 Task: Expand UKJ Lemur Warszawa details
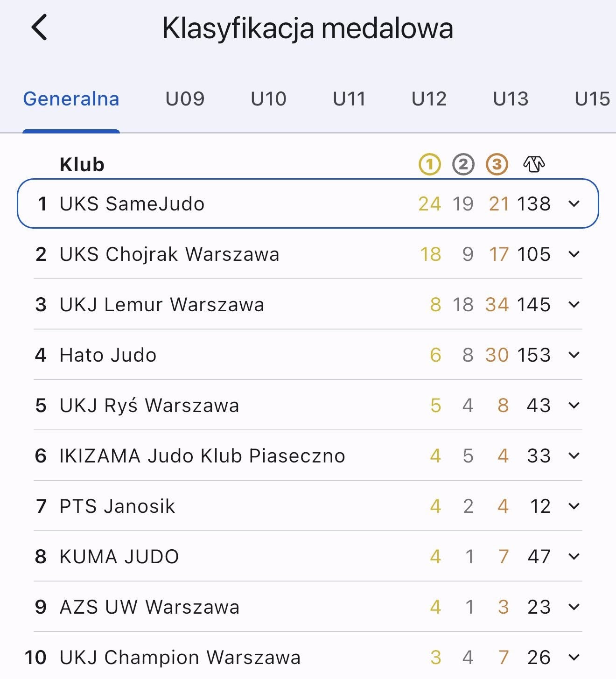click(x=574, y=305)
